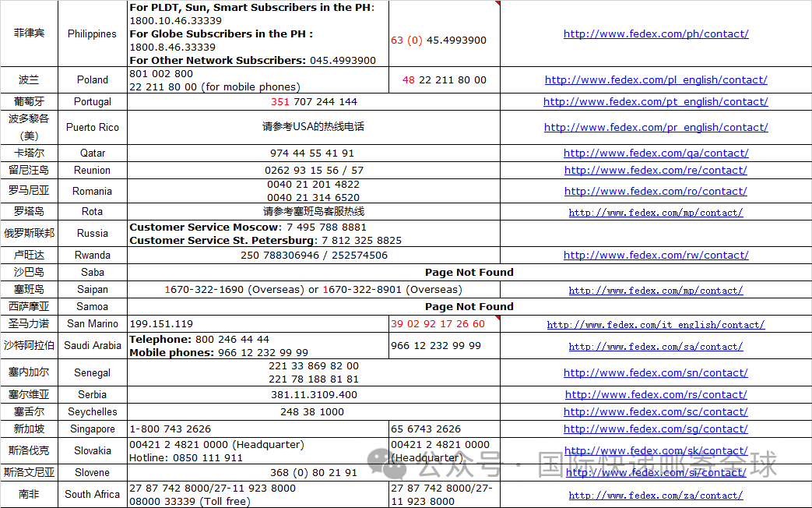Viewport: 812px width, 508px height.
Task: Select the "Singapore" country cell
Action: (92, 429)
